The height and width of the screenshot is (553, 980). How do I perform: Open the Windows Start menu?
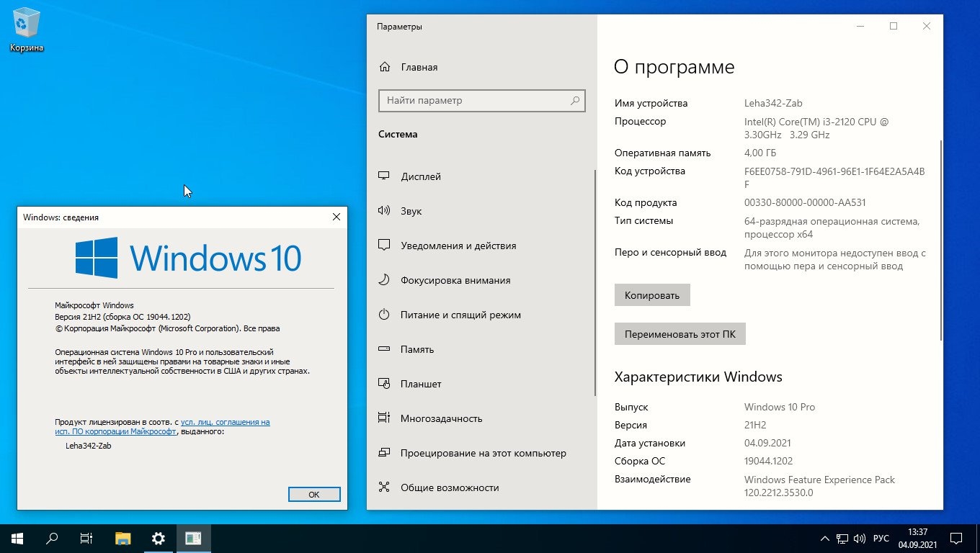[17, 538]
